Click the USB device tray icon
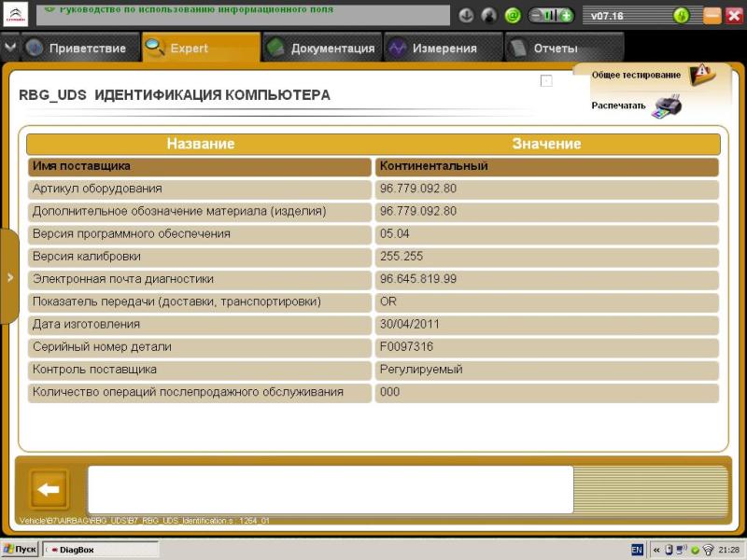The image size is (747, 560). 669,550
